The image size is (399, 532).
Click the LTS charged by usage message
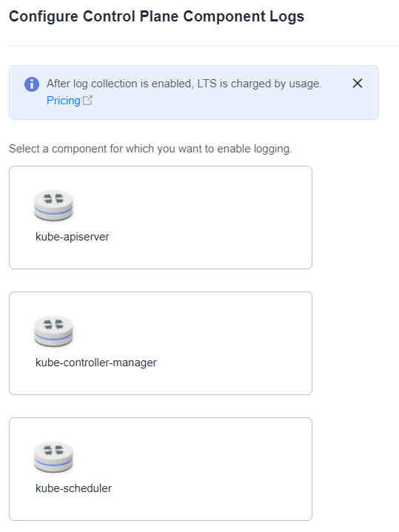point(184,84)
